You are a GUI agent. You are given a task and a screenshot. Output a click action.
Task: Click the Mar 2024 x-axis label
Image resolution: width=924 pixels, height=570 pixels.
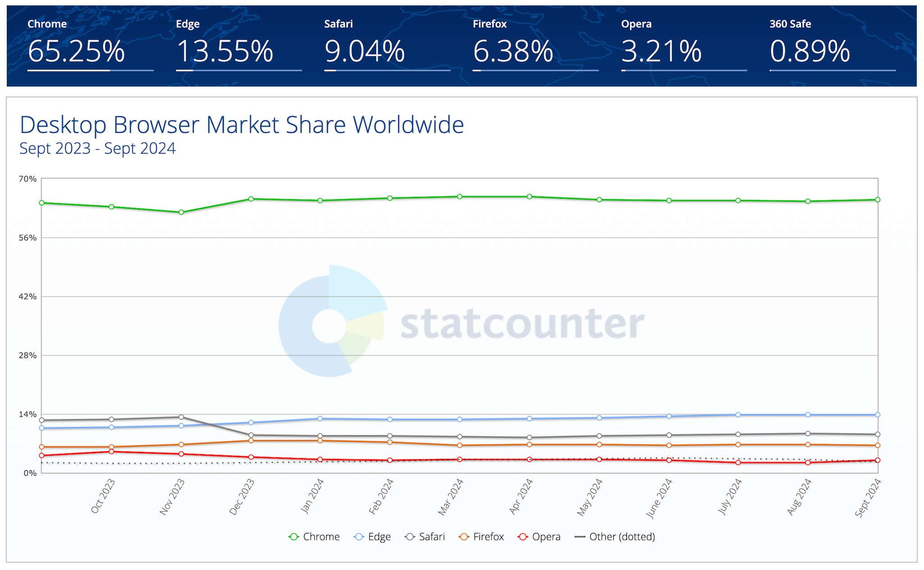(x=451, y=497)
